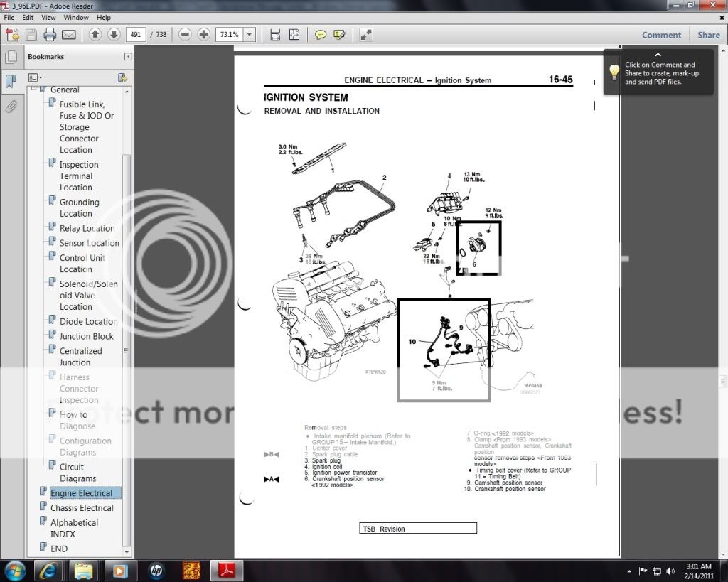Viewport: 728px width, 582px height.
Task: Open the View menu
Action: tap(48, 17)
